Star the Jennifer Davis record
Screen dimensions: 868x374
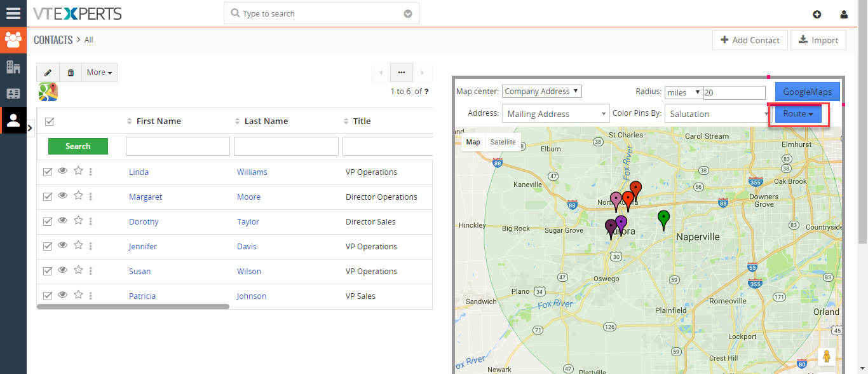click(78, 245)
